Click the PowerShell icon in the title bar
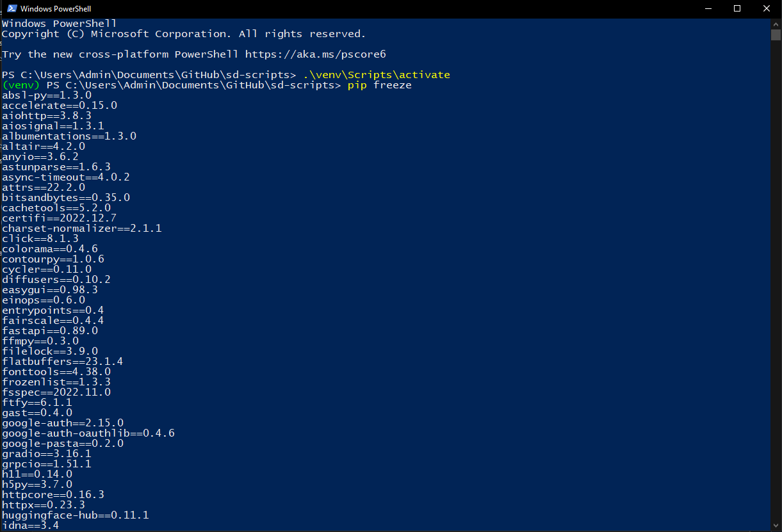782x532 pixels. [11, 9]
